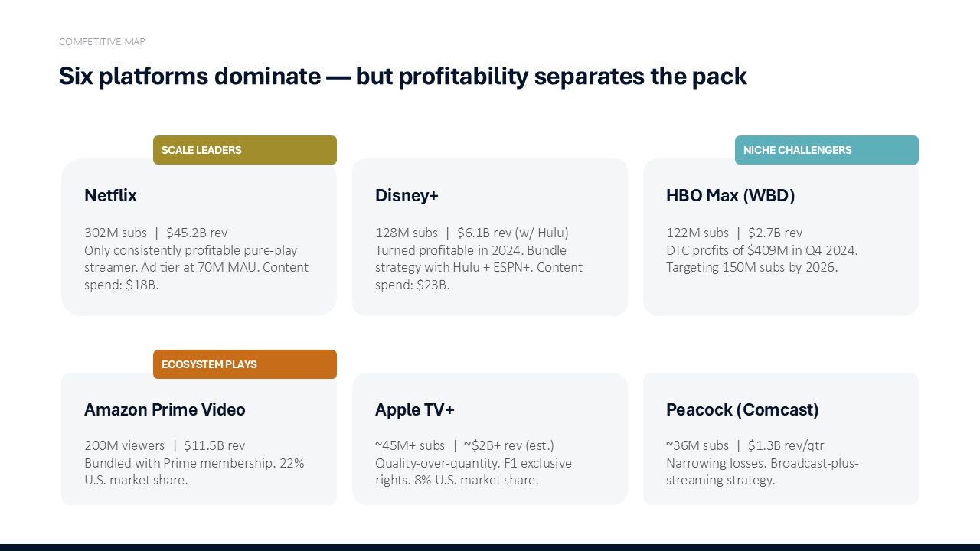Click the Netflix card heading

click(110, 195)
